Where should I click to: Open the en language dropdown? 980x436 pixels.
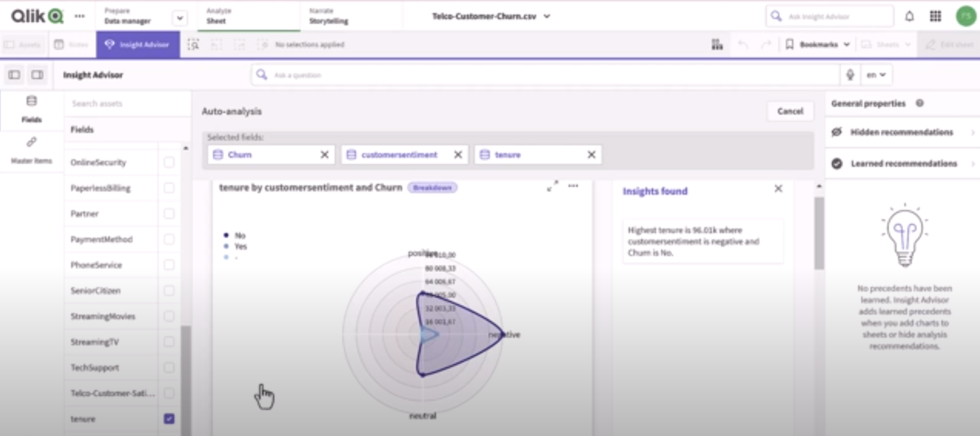876,74
